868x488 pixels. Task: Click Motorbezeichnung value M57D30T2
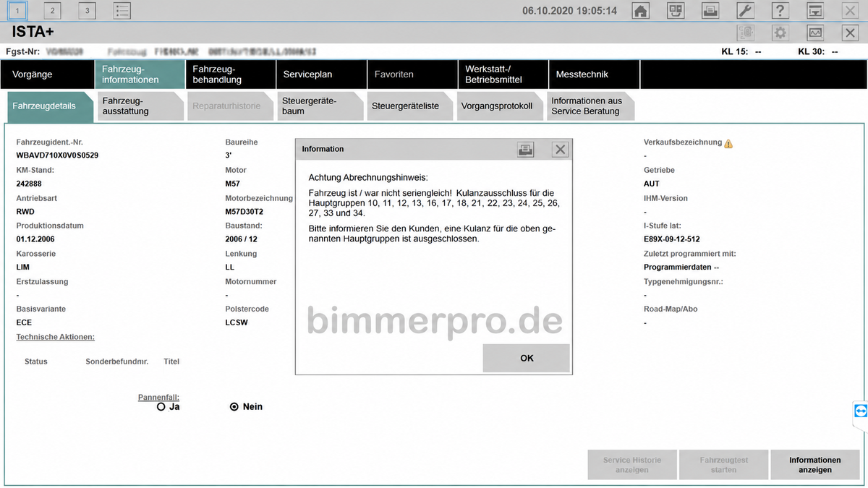pos(244,212)
